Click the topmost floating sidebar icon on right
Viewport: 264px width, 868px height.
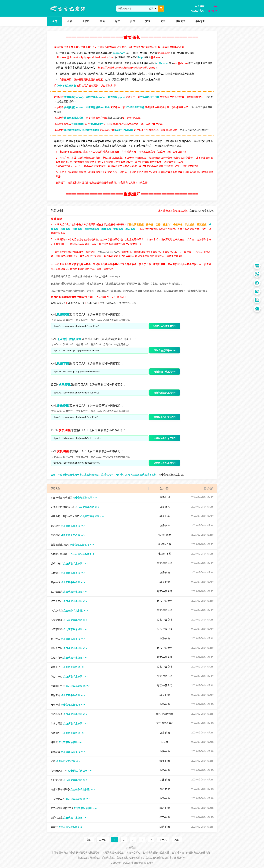click(257, 266)
